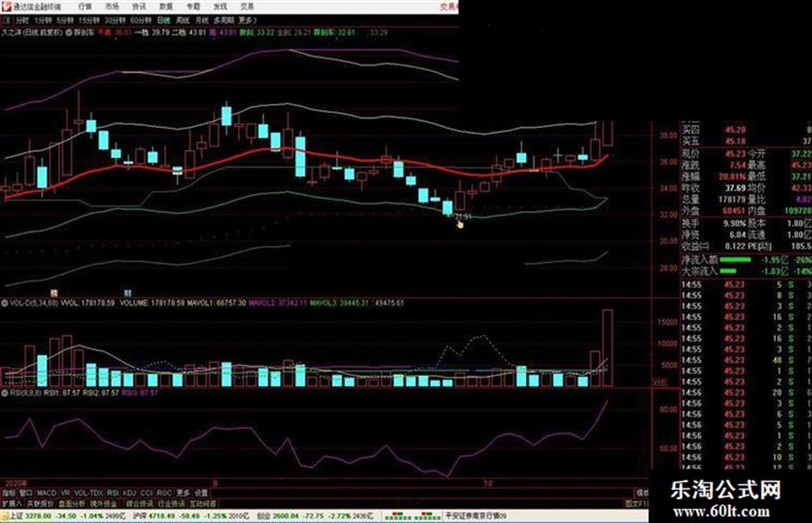Select the 月线 monthly period tab
Viewport: 812px width, 523px height.
coord(201,21)
